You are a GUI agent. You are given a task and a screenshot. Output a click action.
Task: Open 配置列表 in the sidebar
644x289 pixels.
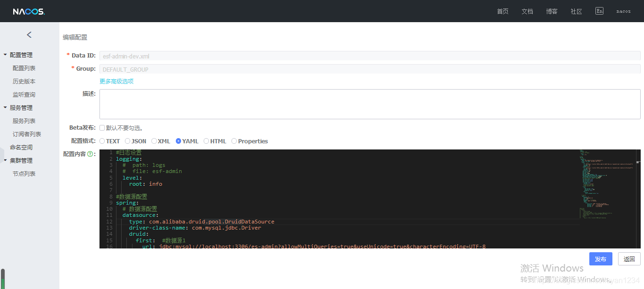click(x=24, y=68)
